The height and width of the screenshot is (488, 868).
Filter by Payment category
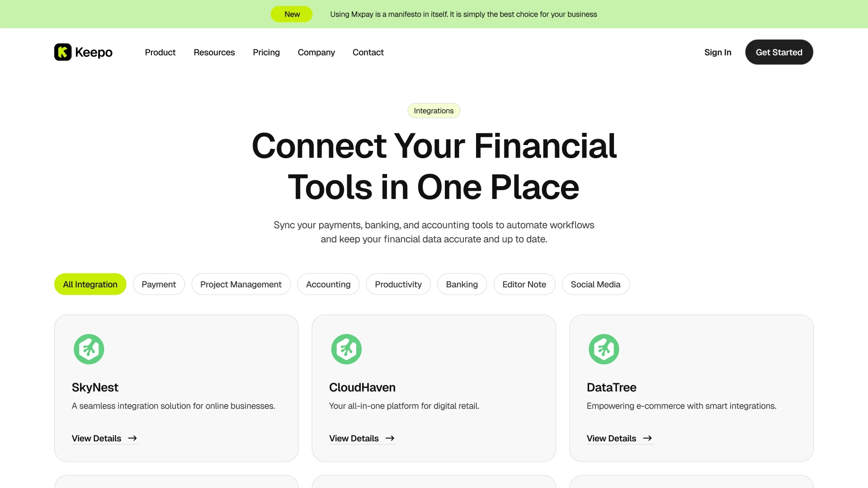tap(159, 284)
